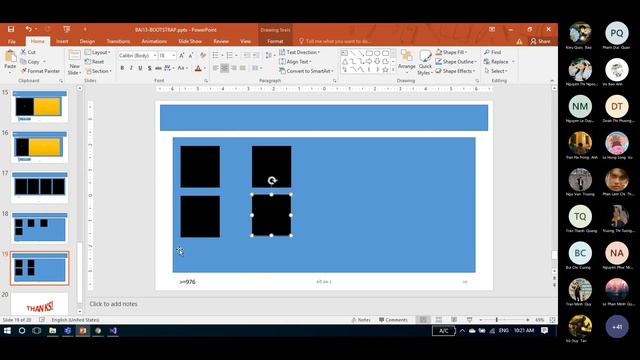Toggle text Shadow formatting
Viewport: 640px width, 360px height.
coord(149,68)
